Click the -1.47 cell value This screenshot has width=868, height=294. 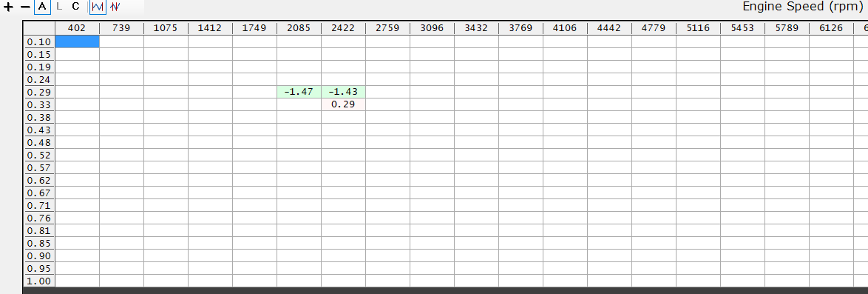coord(299,92)
